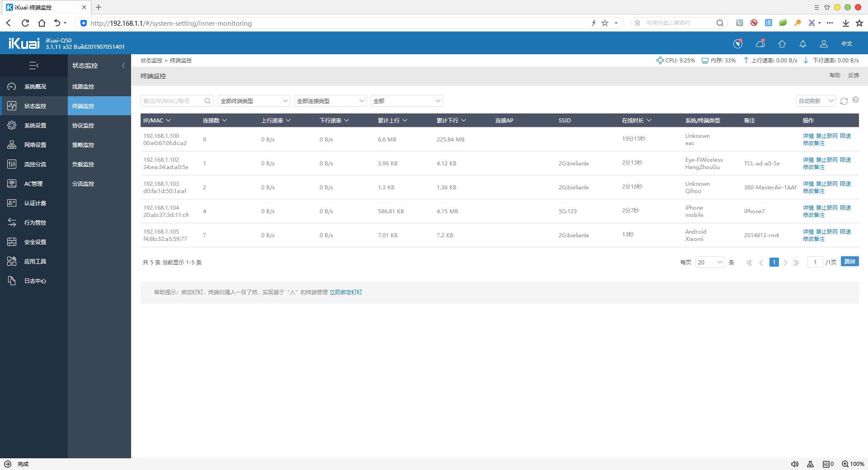Sort by the 连接数 column
Viewport: 868px width, 470px height.
[215, 120]
